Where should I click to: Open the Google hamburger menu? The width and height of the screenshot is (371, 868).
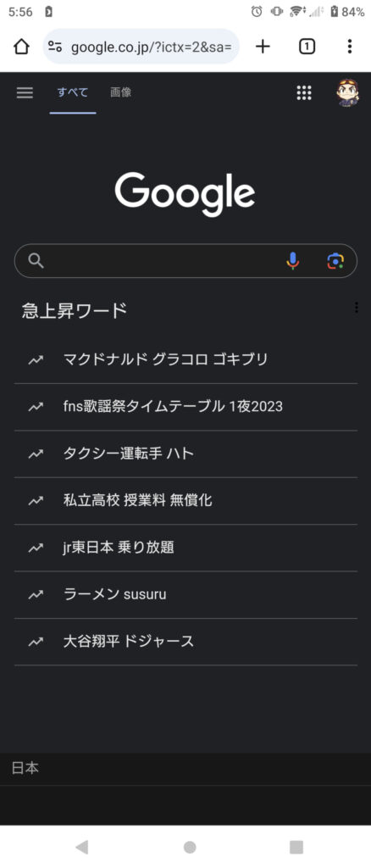[x=25, y=92]
